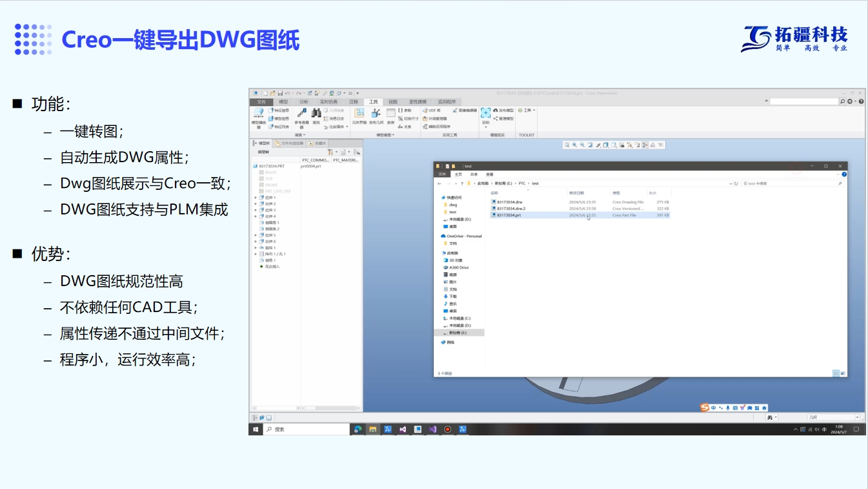
Task: Switch to the 分析 ribbon tab
Action: coord(304,102)
